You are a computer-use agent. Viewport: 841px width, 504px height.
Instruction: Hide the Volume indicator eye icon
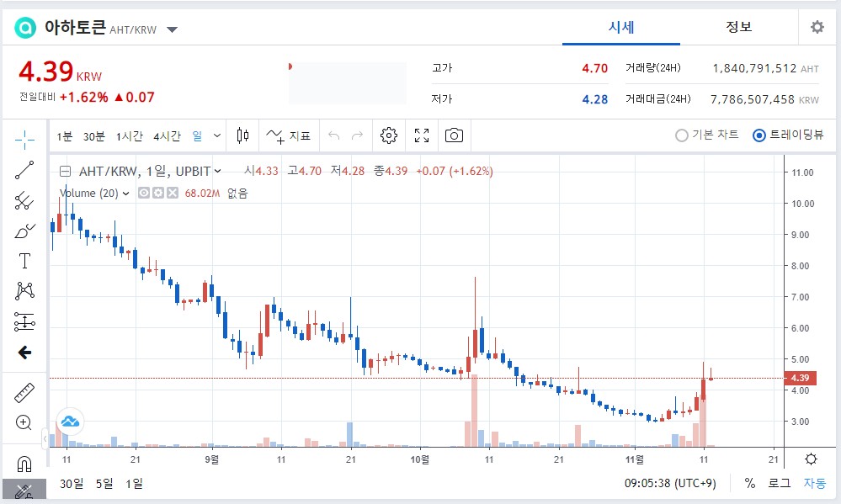click(x=144, y=193)
